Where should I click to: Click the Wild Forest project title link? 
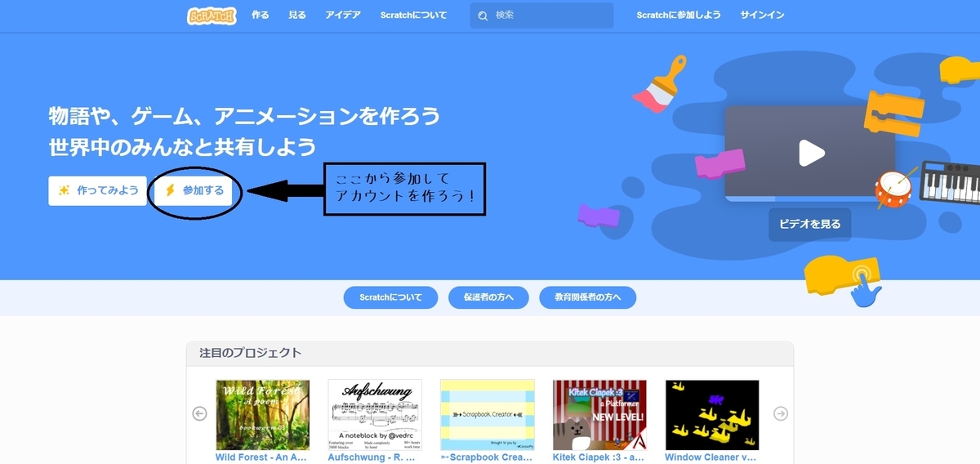261,457
